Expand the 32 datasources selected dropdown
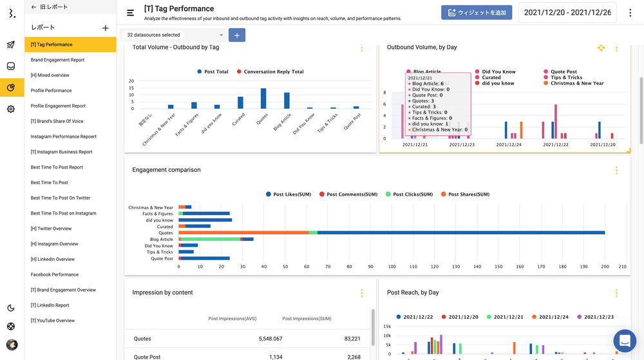644x360 pixels. [175, 35]
